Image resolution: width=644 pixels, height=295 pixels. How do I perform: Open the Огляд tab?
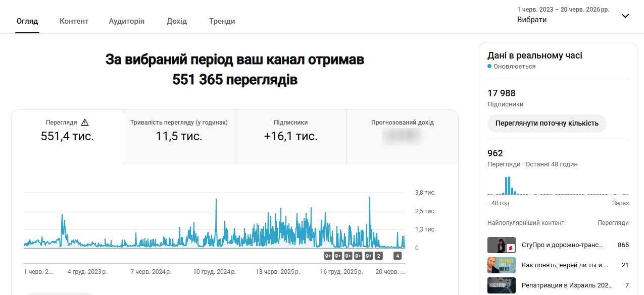click(x=27, y=21)
